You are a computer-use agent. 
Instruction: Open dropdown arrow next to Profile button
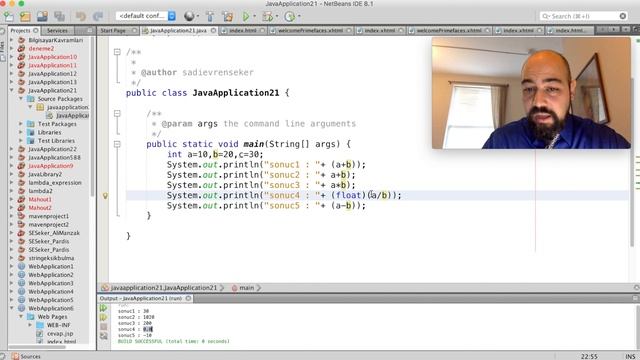pyautogui.click(x=299, y=16)
